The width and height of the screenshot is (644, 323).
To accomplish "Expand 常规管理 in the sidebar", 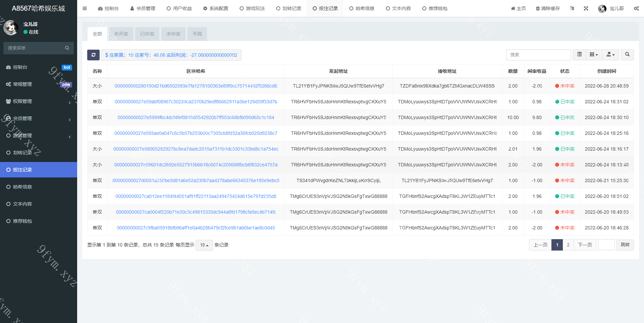I will click(39, 84).
